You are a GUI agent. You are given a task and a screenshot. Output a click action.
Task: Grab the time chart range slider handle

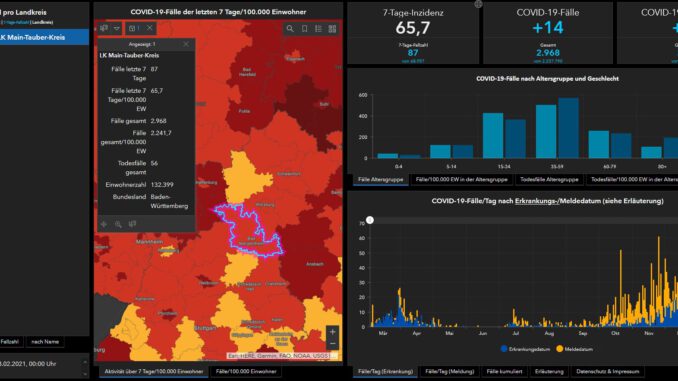[x=370, y=220]
